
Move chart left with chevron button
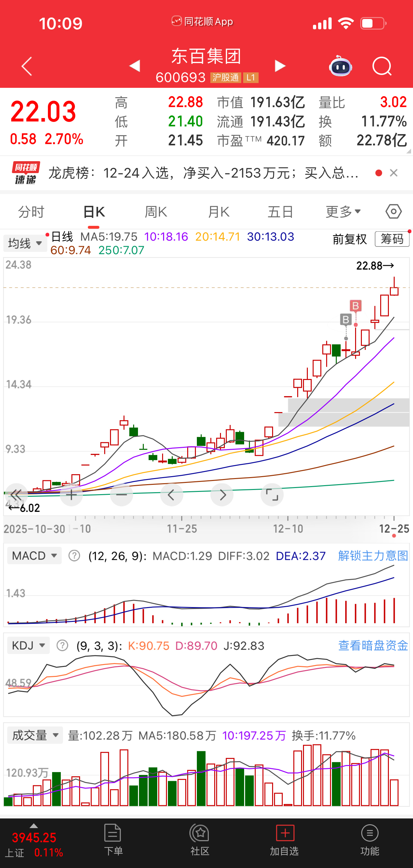[171, 495]
